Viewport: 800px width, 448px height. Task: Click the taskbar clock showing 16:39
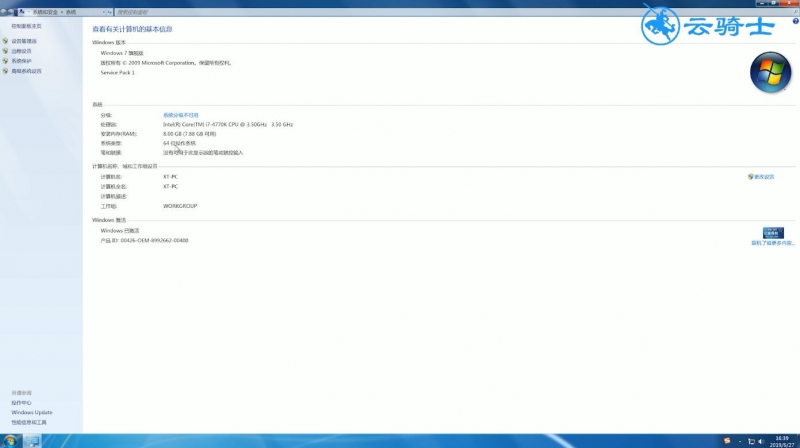pos(782,441)
